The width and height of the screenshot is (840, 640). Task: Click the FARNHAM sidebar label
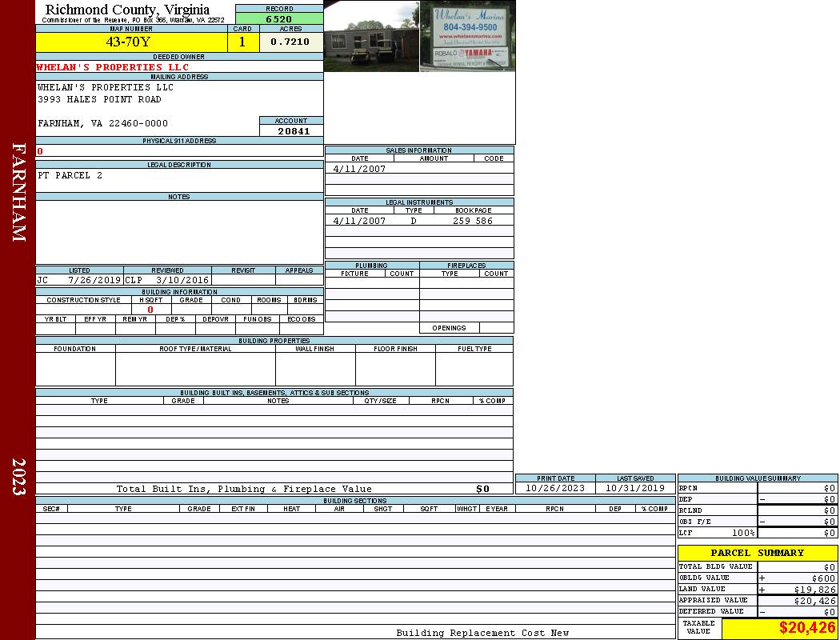click(x=18, y=192)
